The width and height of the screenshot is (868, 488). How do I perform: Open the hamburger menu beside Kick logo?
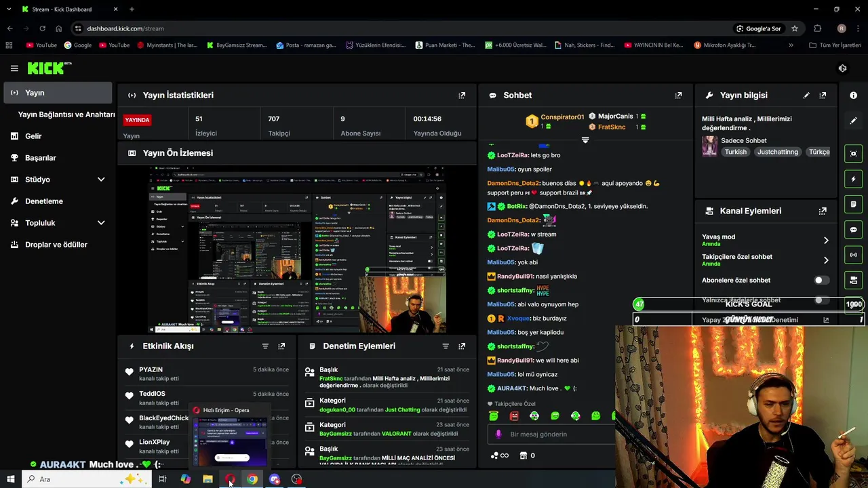point(14,68)
